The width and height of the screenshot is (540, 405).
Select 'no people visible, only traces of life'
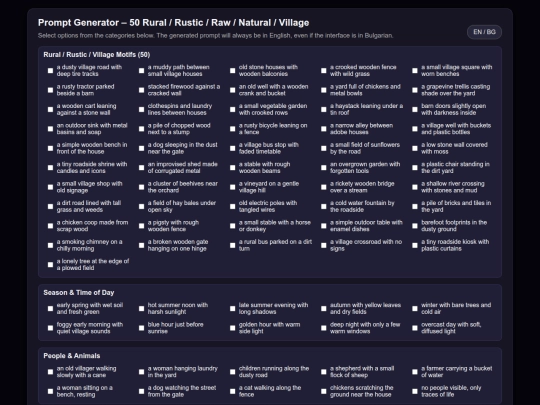415,392
